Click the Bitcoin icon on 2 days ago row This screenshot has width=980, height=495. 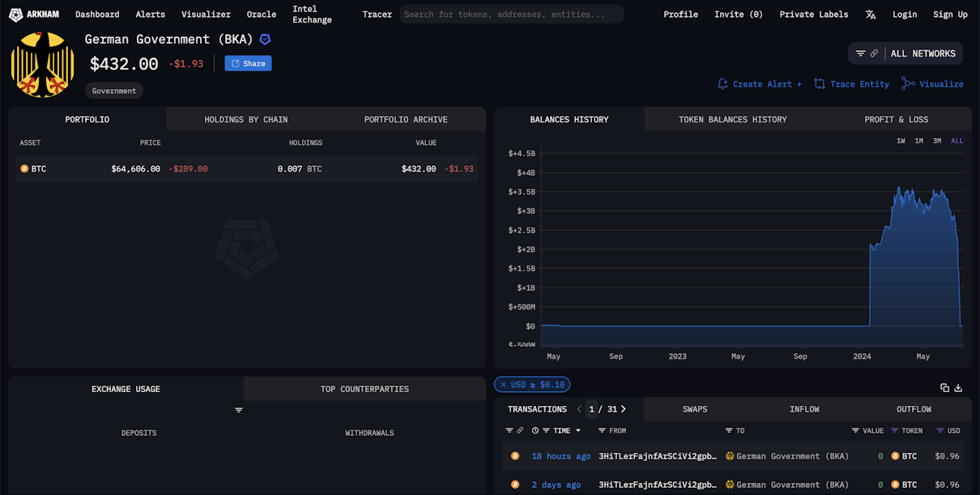[514, 484]
